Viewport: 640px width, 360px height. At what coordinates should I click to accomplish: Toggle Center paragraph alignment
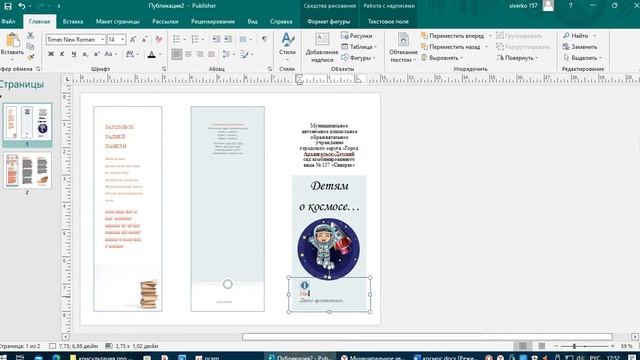pyautogui.click(x=188, y=54)
